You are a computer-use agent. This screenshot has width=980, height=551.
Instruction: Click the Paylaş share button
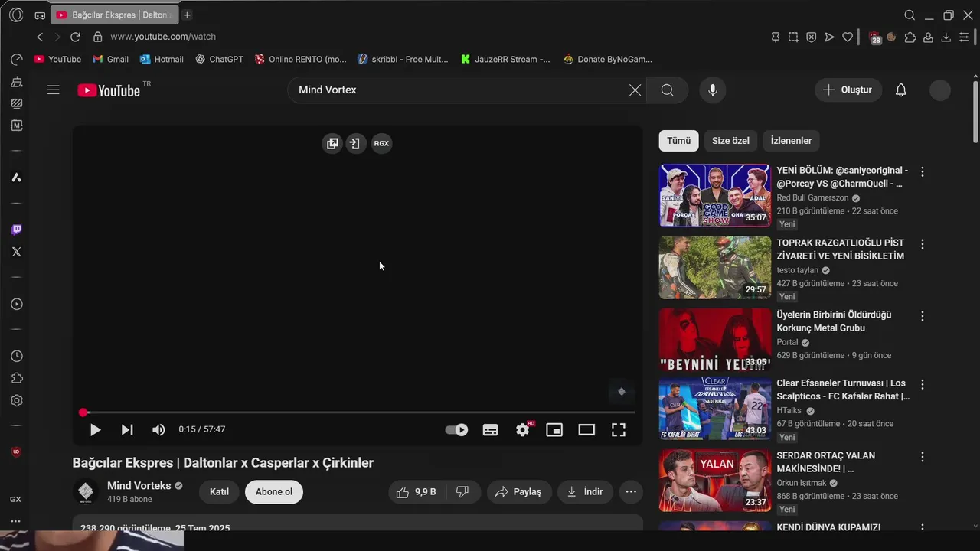pyautogui.click(x=518, y=492)
